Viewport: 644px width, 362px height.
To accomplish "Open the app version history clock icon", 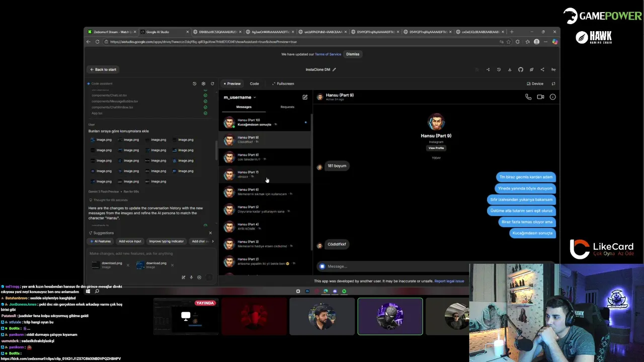I will coord(499,69).
